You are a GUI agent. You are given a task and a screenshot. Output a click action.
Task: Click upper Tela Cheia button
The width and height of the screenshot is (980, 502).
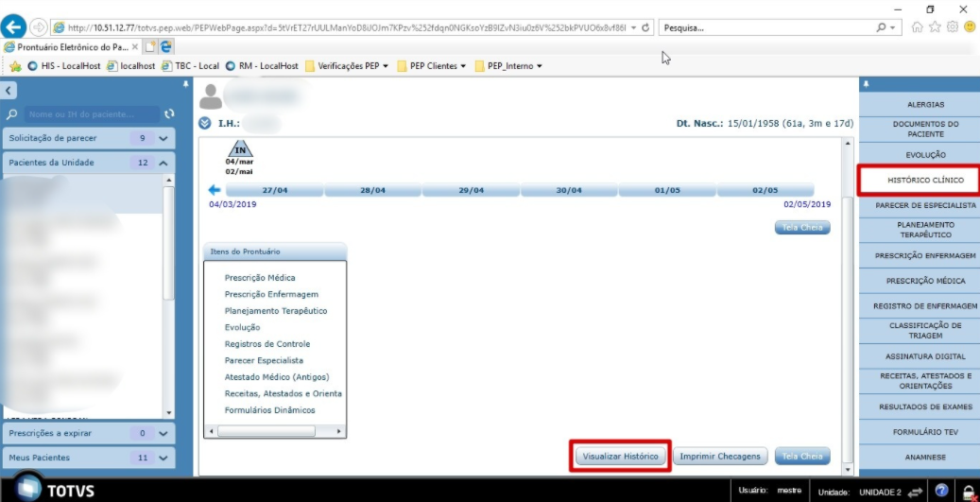pos(802,228)
